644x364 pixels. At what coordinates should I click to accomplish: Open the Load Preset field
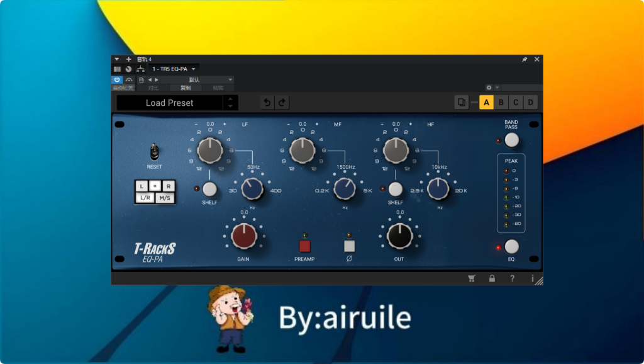click(x=170, y=103)
